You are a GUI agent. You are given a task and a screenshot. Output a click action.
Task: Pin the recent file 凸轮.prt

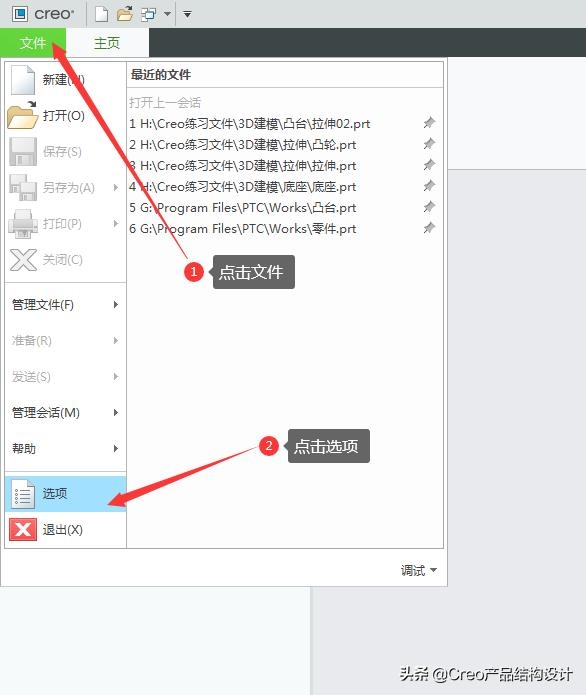click(x=429, y=144)
